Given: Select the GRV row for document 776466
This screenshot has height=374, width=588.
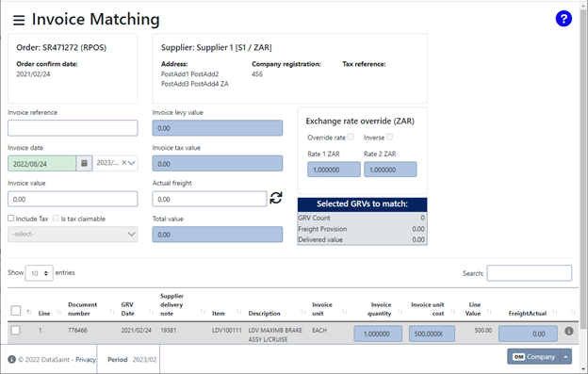Looking at the screenshot, I should 15,330.
